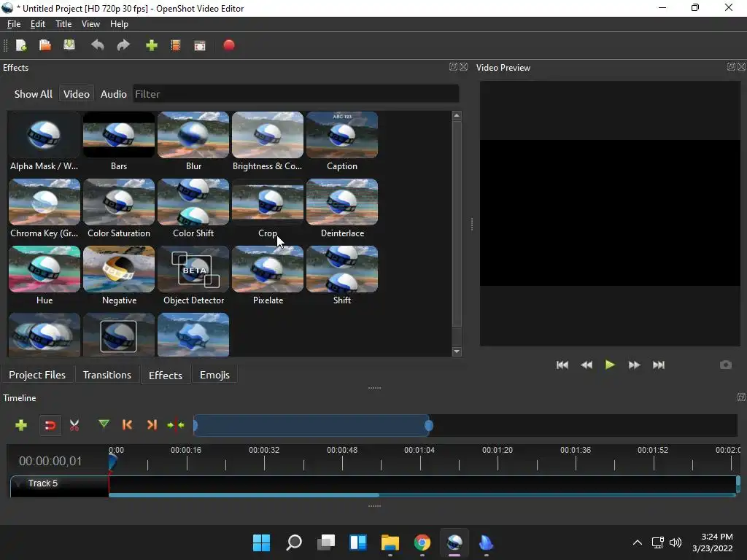Click the rewind button
This screenshot has width=747, height=560.
pos(587,365)
